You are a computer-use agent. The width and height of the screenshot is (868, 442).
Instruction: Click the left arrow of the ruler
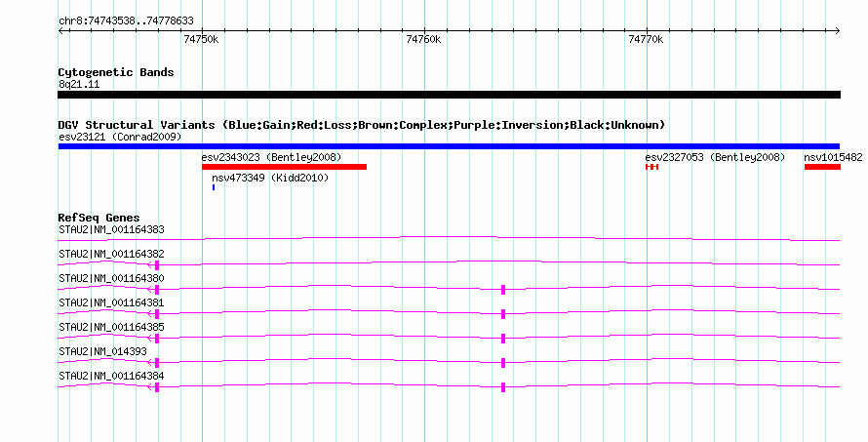(60, 31)
